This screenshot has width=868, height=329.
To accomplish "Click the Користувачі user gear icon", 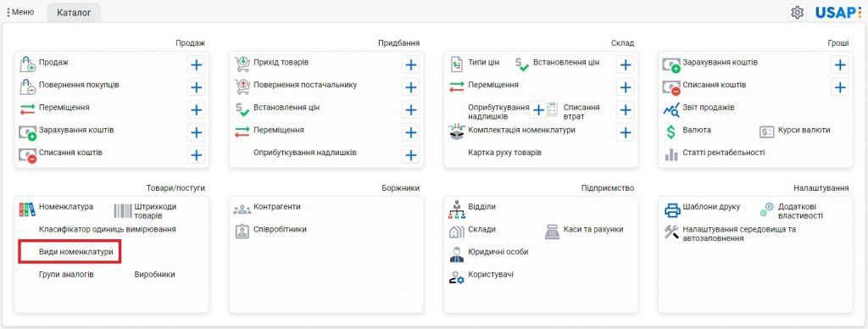I will [x=457, y=277].
